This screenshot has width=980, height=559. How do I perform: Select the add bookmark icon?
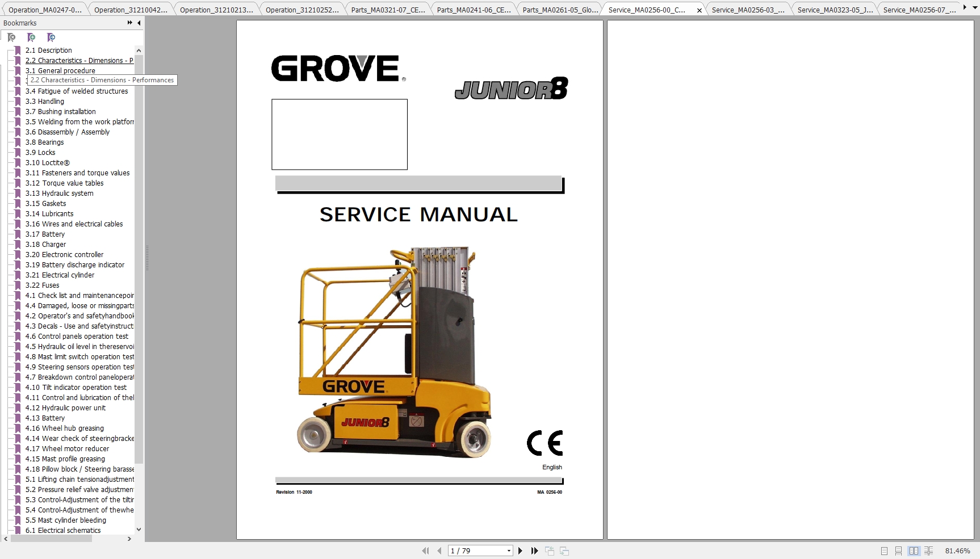point(32,37)
